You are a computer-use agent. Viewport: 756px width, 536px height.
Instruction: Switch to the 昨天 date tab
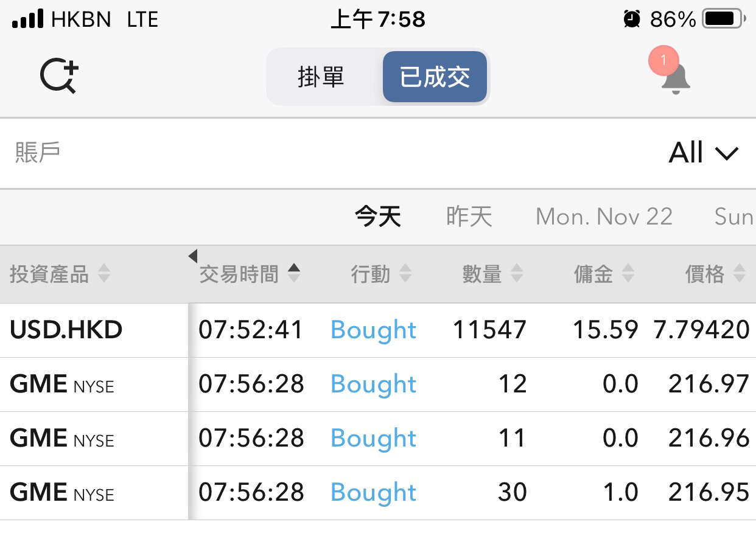(469, 217)
